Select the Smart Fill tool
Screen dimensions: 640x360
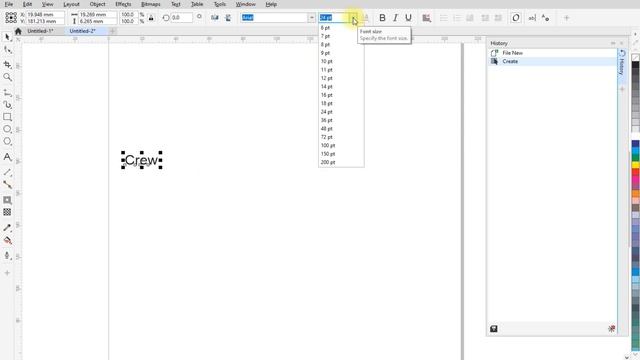tap(7, 256)
